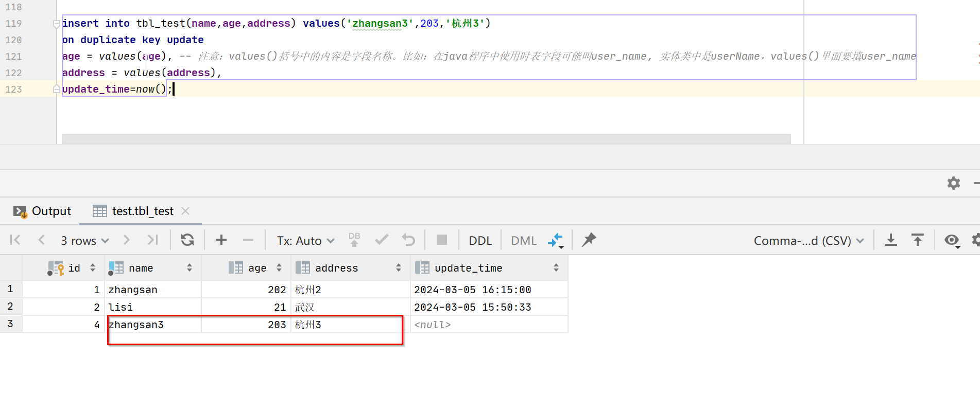
Task: Click the zhangsan name cell
Action: pos(153,290)
